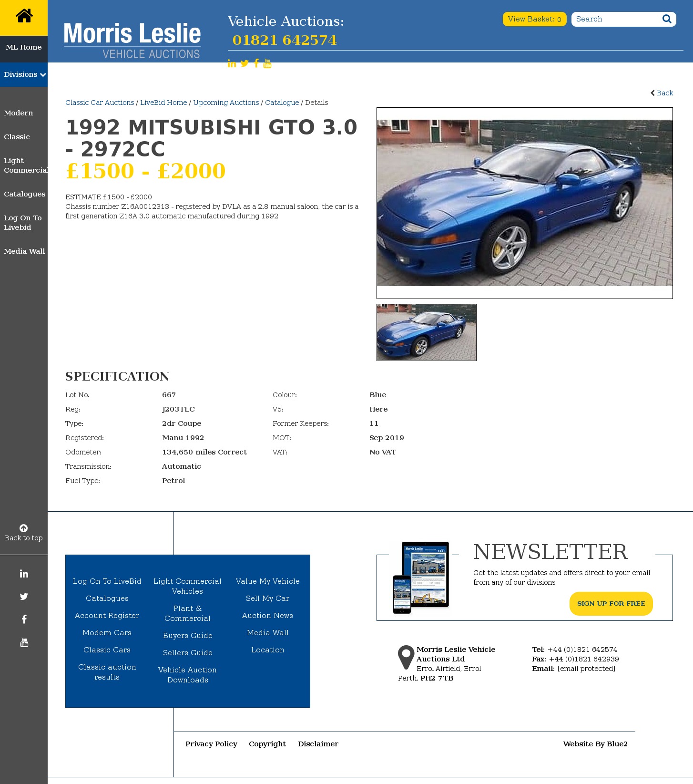
Task: Focus the Search input field
Action: 616,19
